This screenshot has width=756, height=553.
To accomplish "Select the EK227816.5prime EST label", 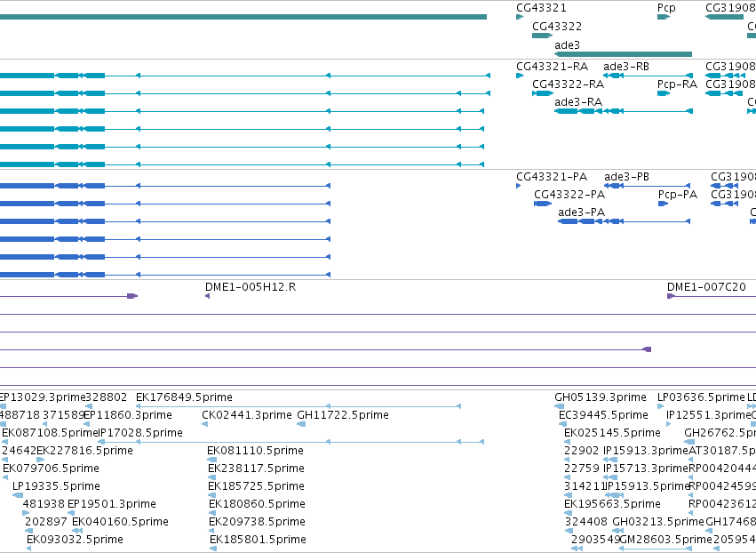I will pyautogui.click(x=85, y=451).
